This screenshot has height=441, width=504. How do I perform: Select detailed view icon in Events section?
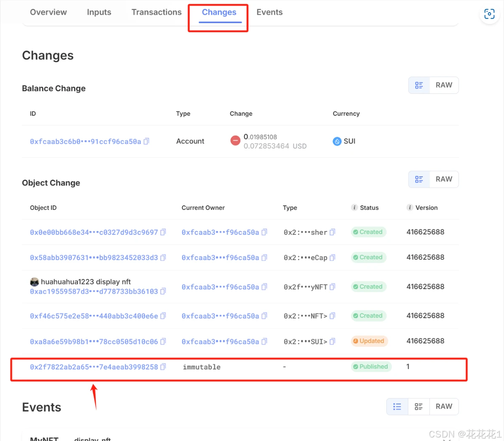pyautogui.click(x=419, y=406)
